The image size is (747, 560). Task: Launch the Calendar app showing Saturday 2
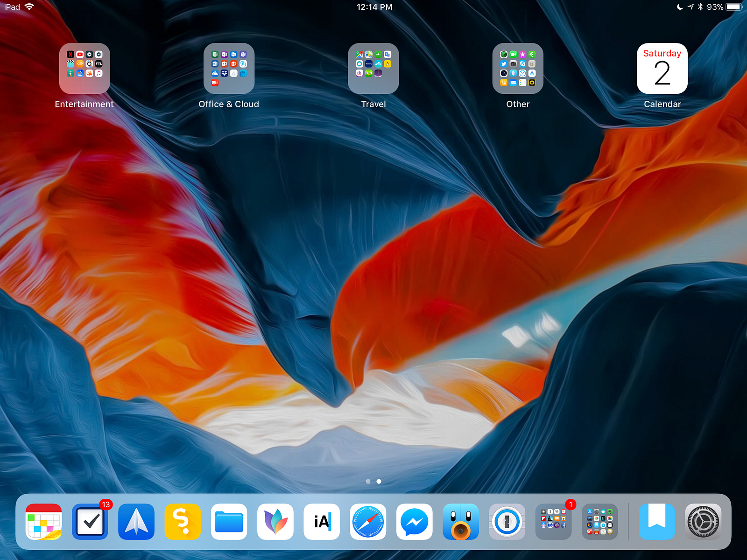pyautogui.click(x=662, y=69)
